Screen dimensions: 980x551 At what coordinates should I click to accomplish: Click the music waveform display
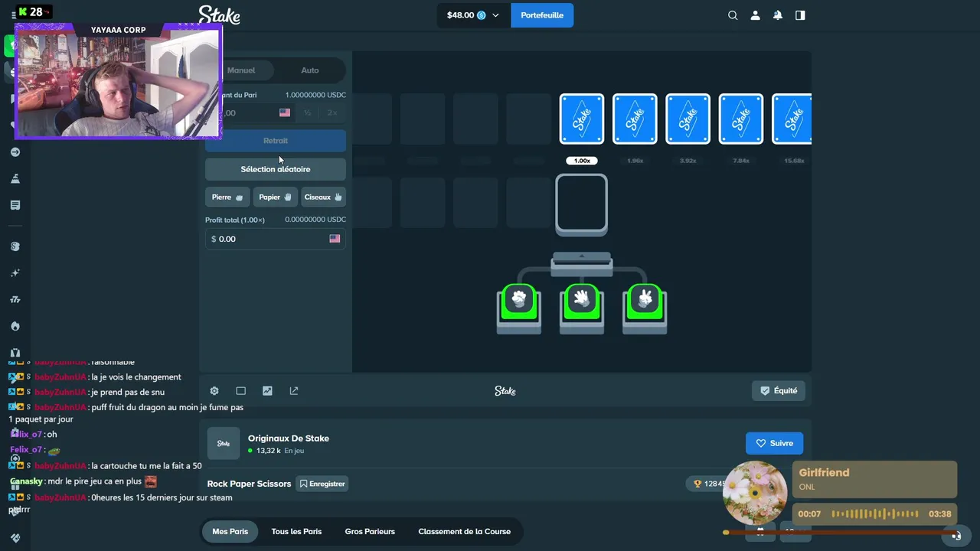click(x=875, y=514)
